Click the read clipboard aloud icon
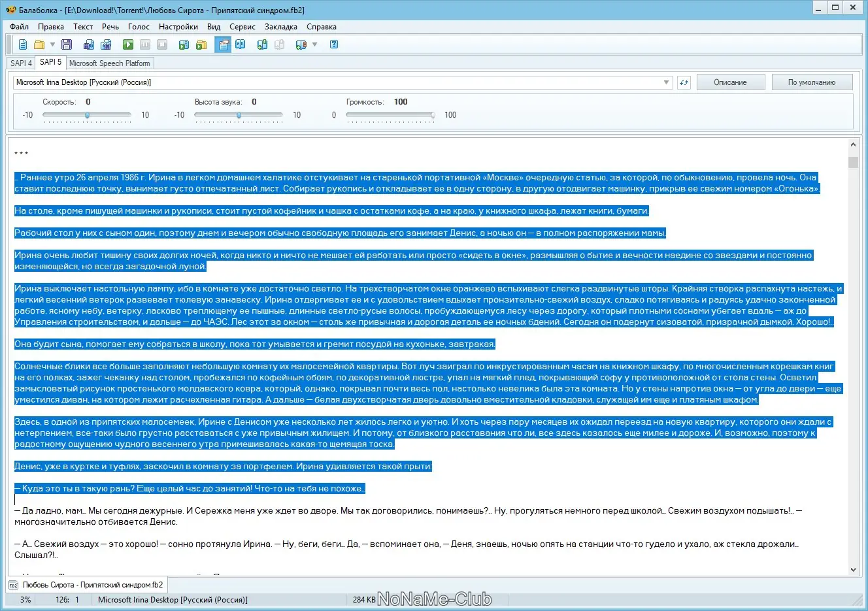The image size is (868, 611). pyautogui.click(x=184, y=44)
